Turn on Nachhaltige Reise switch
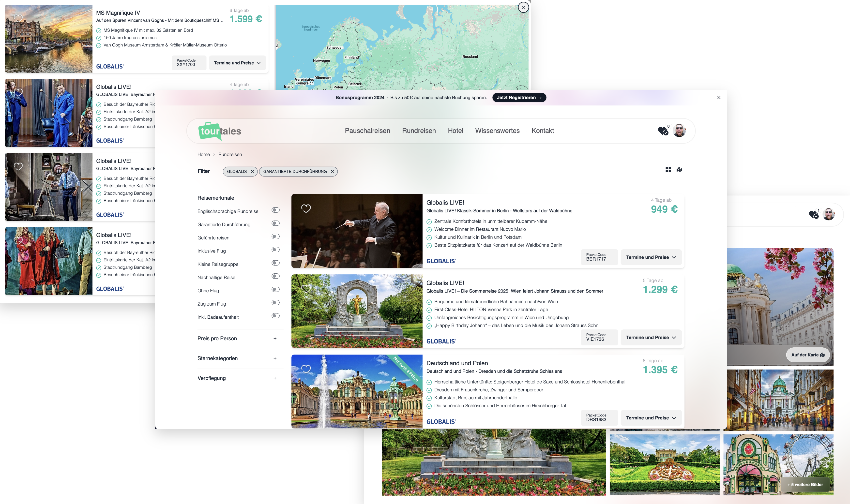850x504 pixels. click(275, 276)
